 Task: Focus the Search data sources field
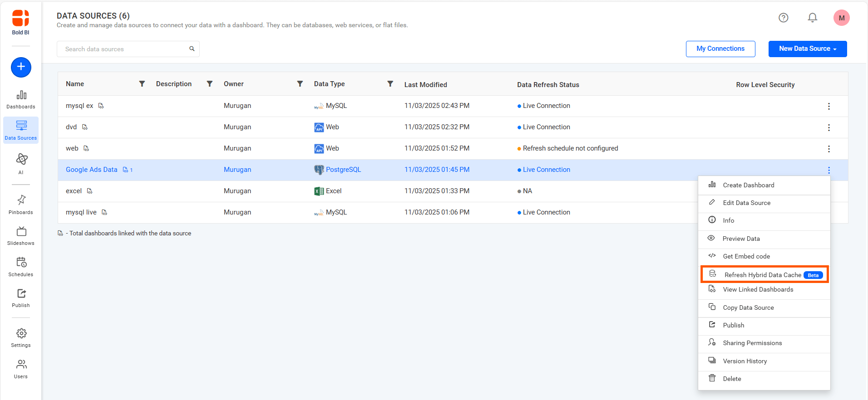pyautogui.click(x=128, y=49)
